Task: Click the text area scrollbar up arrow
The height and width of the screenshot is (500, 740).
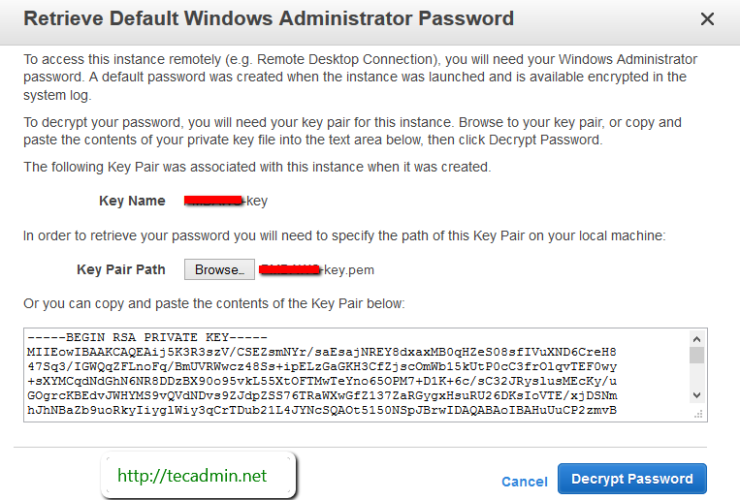Action: coord(697,337)
